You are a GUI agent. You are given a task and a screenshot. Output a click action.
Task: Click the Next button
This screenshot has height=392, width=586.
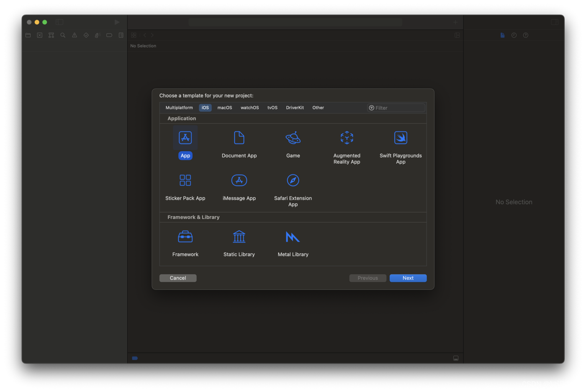408,278
